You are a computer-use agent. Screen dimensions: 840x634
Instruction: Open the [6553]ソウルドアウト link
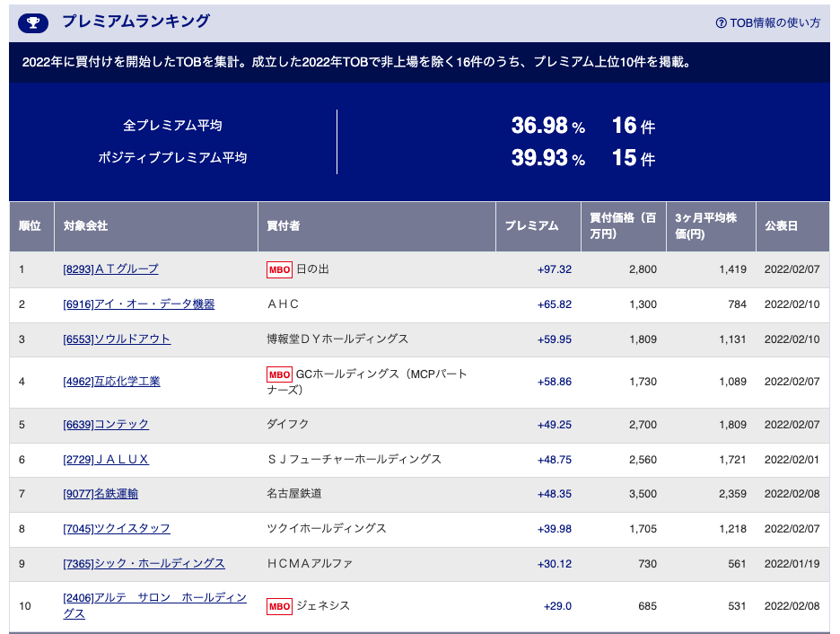[117, 339]
